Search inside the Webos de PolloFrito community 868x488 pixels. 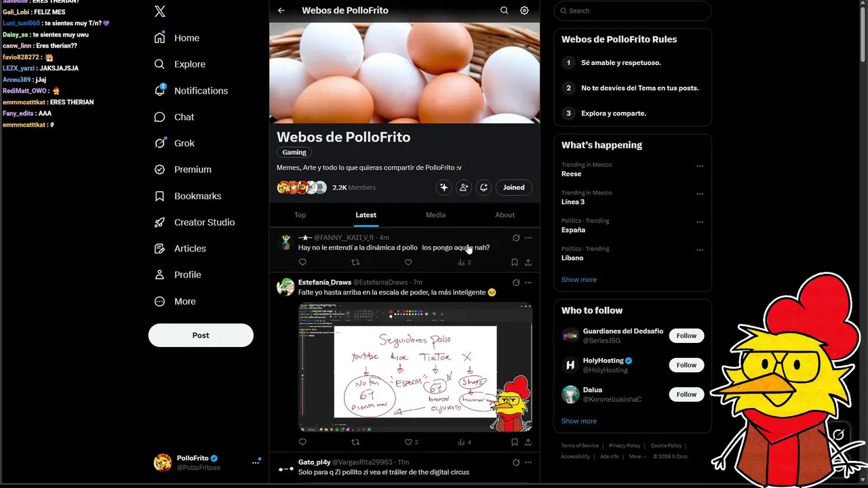(x=504, y=10)
